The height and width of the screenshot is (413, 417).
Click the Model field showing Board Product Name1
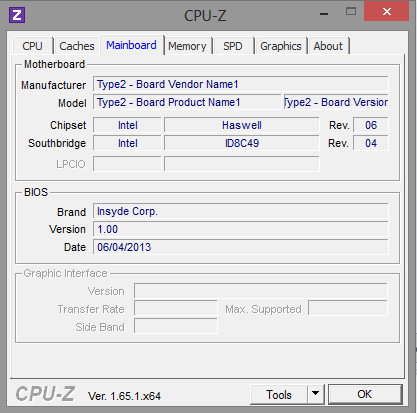[x=187, y=102]
